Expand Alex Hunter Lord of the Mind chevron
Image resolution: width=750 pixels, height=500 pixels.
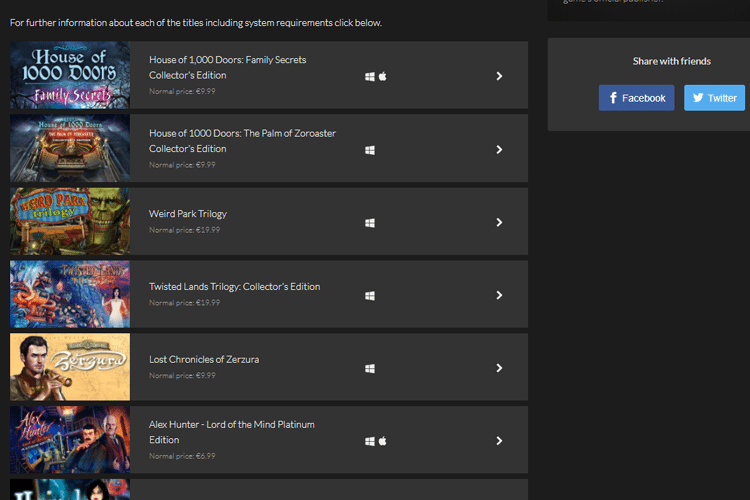(499, 441)
